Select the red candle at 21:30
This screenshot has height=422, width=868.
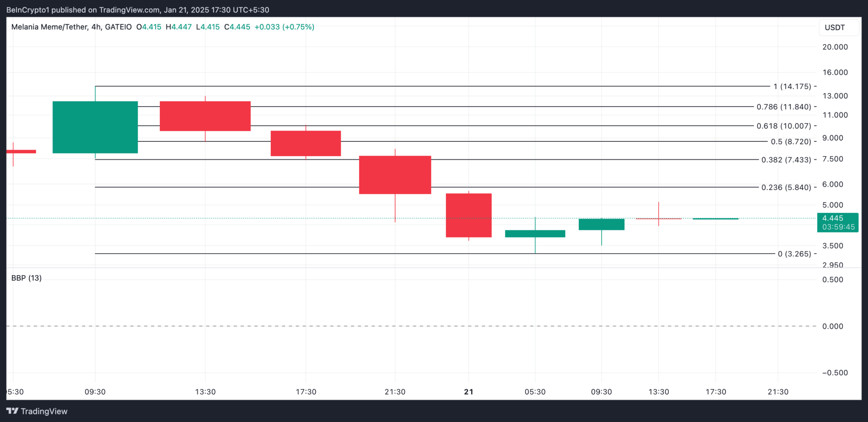tap(395, 175)
